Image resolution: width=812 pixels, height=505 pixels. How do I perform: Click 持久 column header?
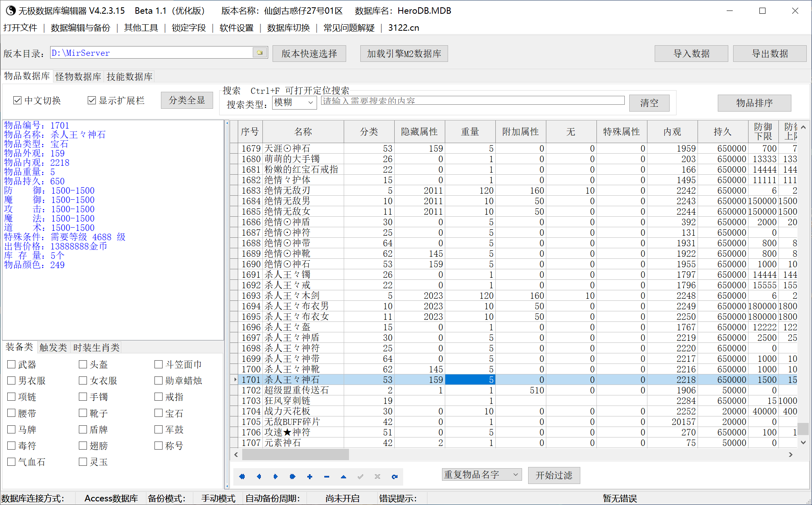[723, 132]
